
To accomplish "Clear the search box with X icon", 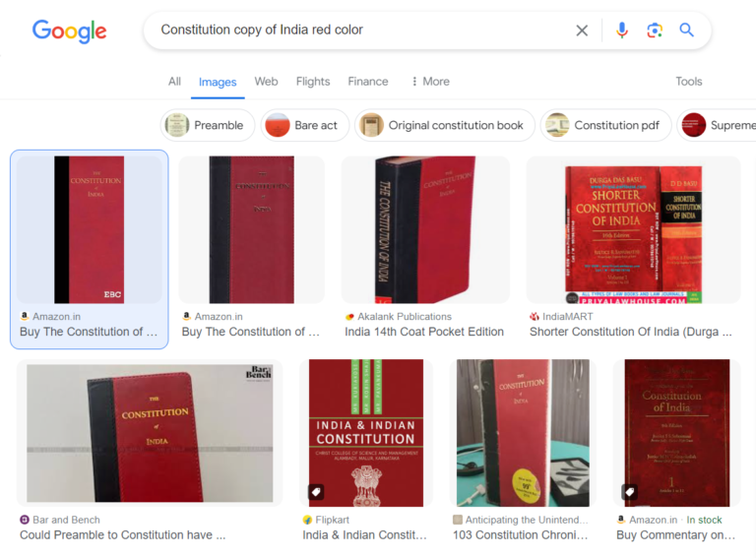I will tap(582, 31).
